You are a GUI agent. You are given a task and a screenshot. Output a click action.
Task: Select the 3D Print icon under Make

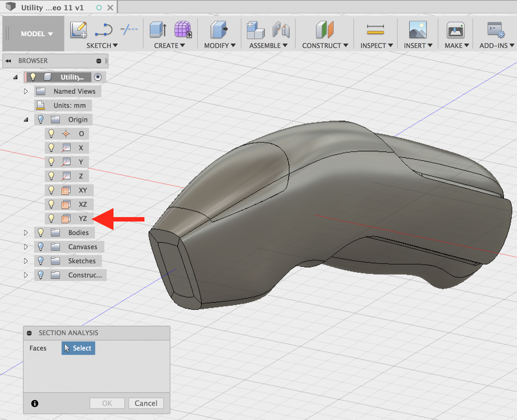pos(456,29)
